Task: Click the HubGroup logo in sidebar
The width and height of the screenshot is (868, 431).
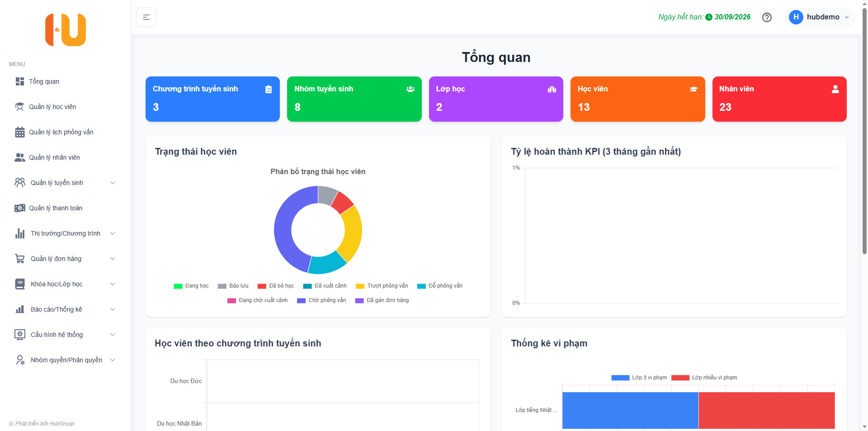Action: (66, 30)
